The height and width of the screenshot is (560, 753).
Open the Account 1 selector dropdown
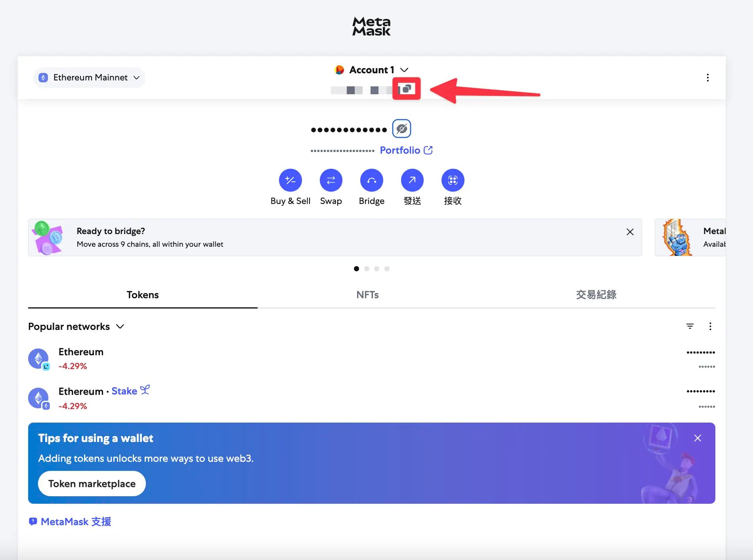tap(371, 70)
